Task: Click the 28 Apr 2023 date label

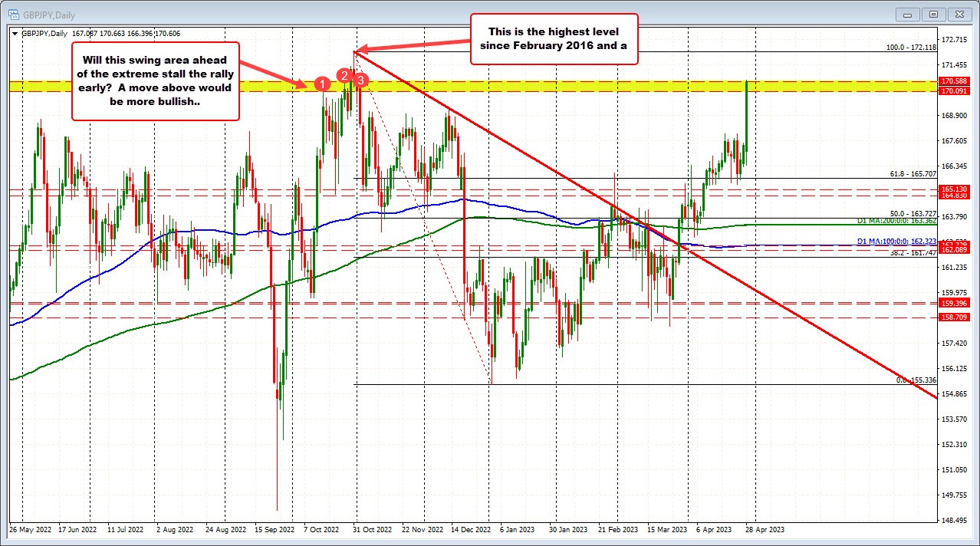Action: pyautogui.click(x=765, y=529)
